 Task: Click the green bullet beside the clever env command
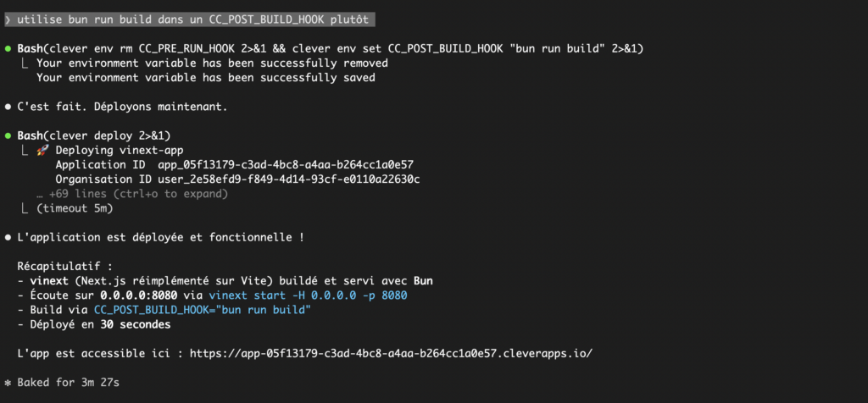coord(8,49)
